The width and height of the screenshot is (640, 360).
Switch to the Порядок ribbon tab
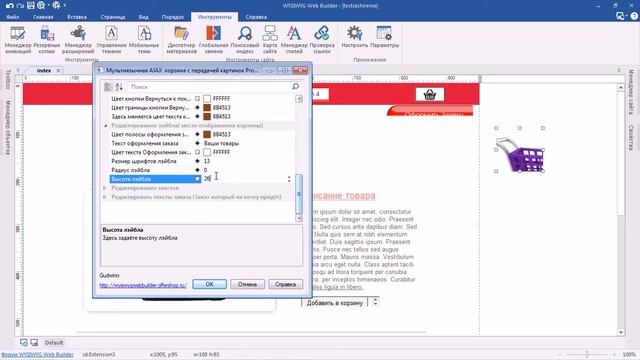pyautogui.click(x=173, y=17)
